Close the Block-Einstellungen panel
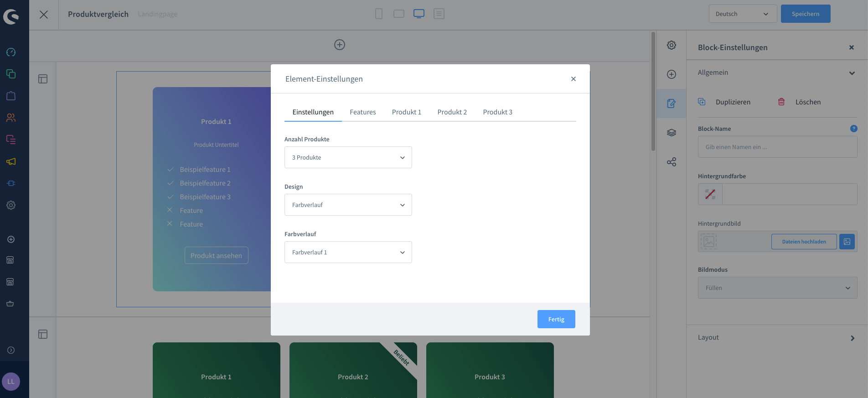The image size is (868, 398). click(x=851, y=47)
